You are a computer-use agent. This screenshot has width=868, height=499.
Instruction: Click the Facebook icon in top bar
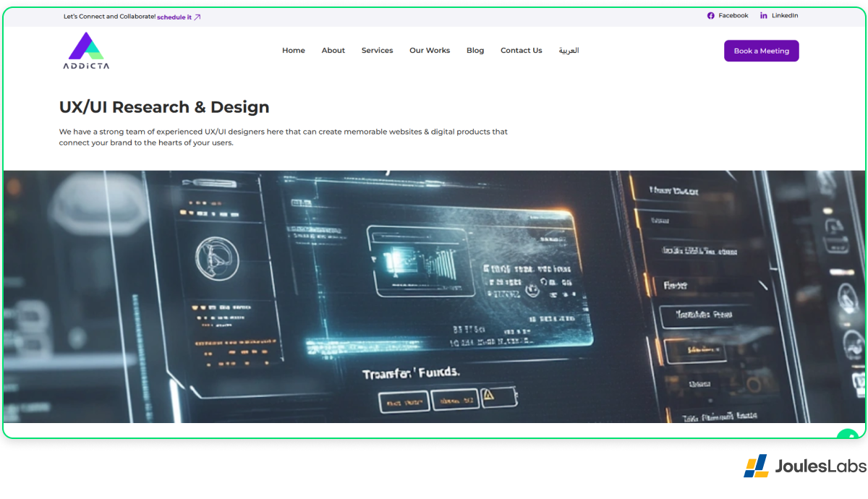711,16
